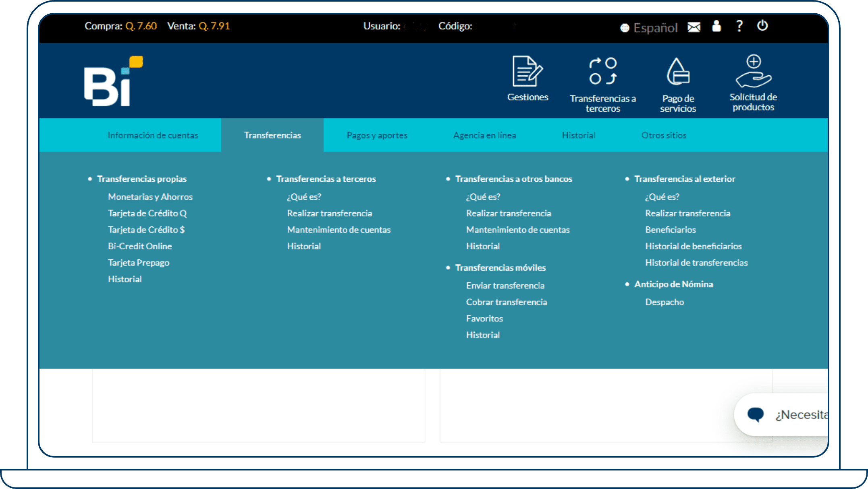Image resolution: width=868 pixels, height=489 pixels.
Task: Open Bi-Credit Online option
Action: [140, 247]
